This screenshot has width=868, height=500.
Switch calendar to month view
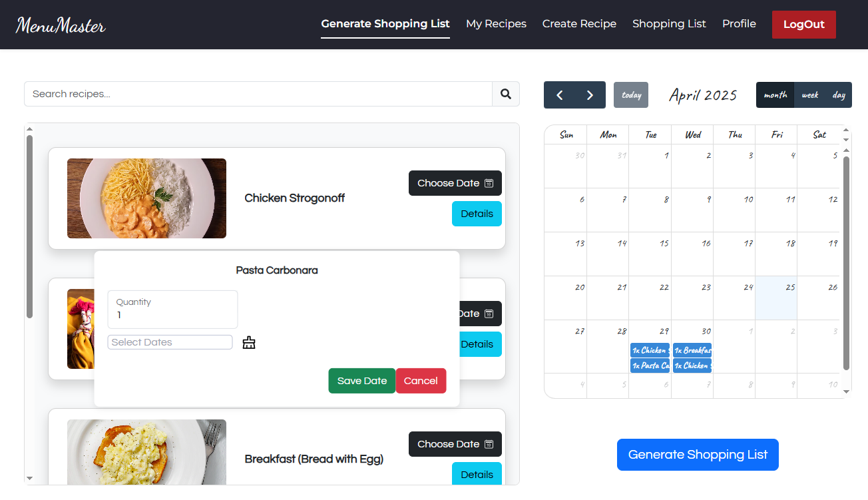tap(775, 95)
